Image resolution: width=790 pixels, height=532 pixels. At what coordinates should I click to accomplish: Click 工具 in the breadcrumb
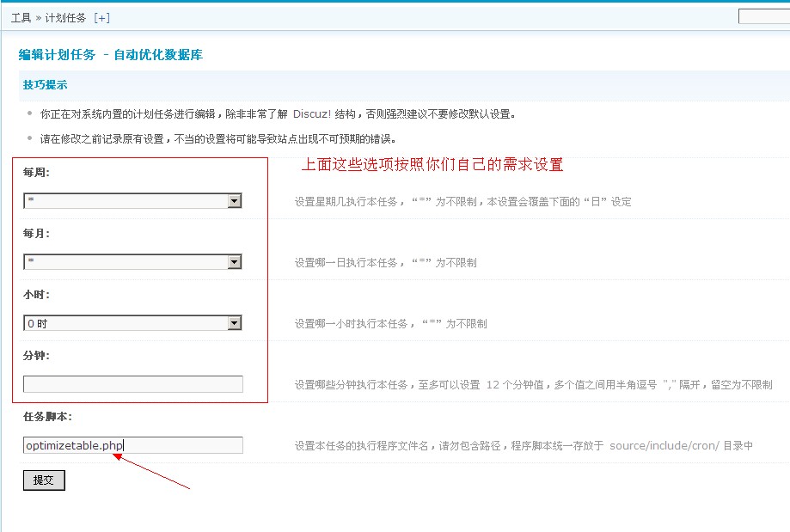coord(21,18)
